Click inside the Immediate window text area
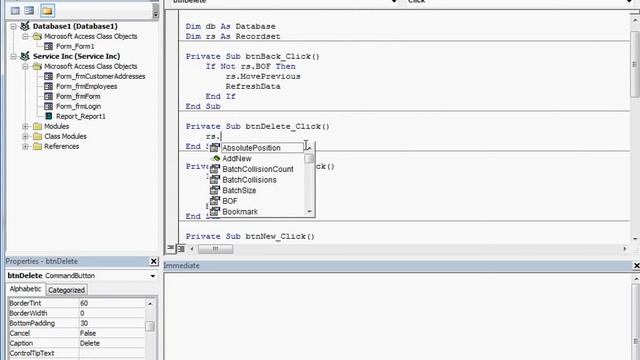Viewport: 640px width, 360px height. pos(398,316)
